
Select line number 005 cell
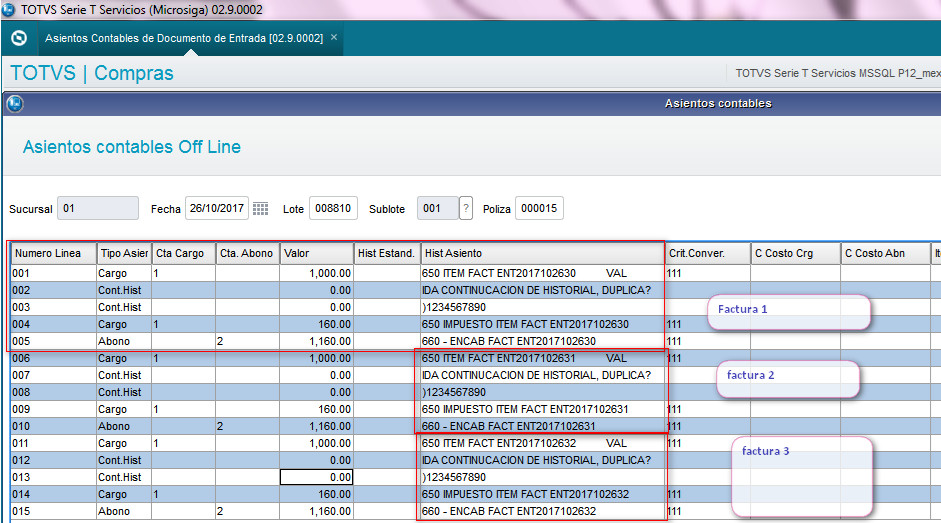(x=54, y=341)
